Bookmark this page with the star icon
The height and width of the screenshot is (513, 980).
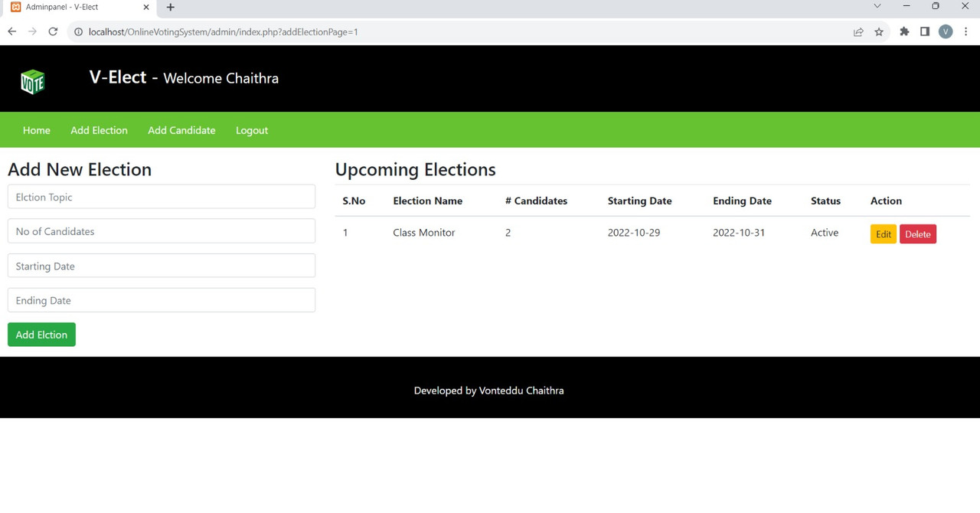pos(879,32)
